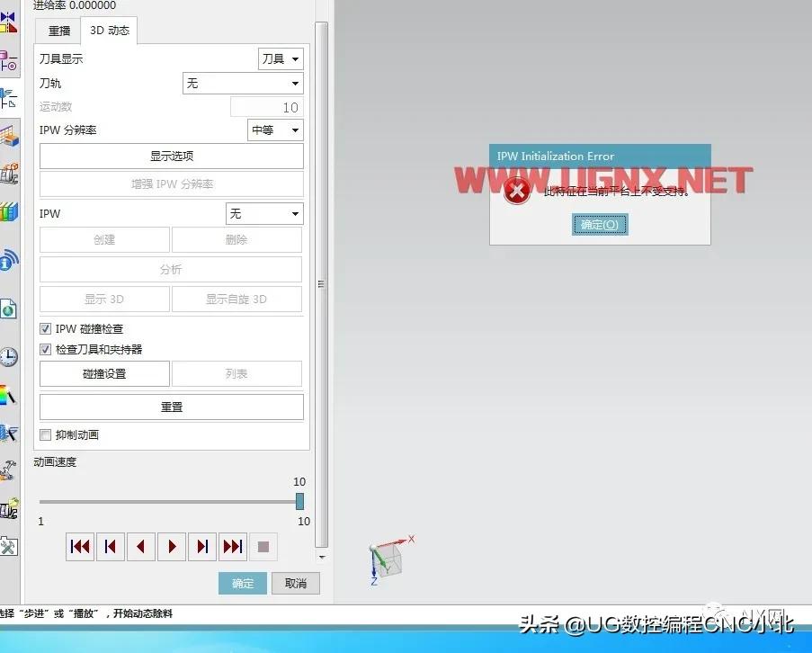This screenshot has height=653, width=812.
Task: Play the tool path forward
Action: [172, 546]
